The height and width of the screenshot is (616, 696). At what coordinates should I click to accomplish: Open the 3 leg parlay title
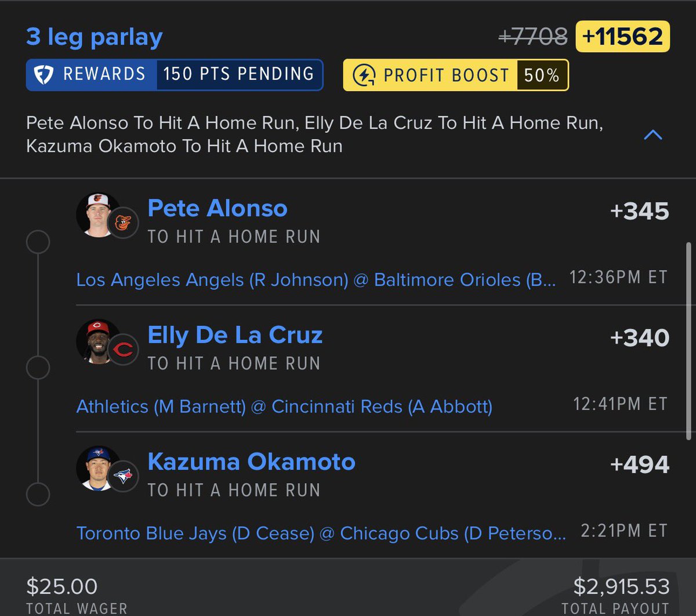click(x=95, y=37)
